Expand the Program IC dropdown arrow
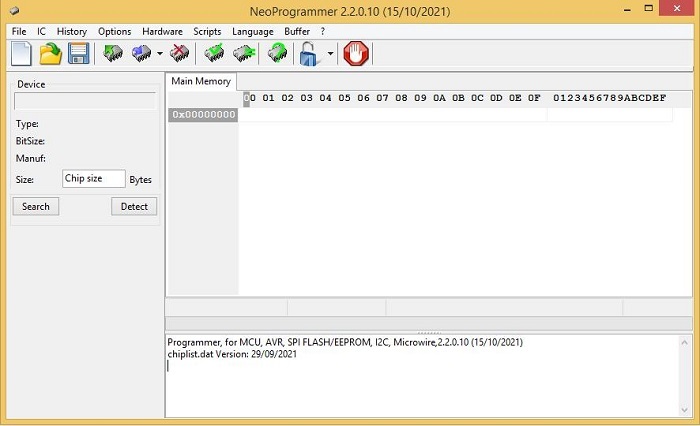The width and height of the screenshot is (700, 426). (x=160, y=54)
